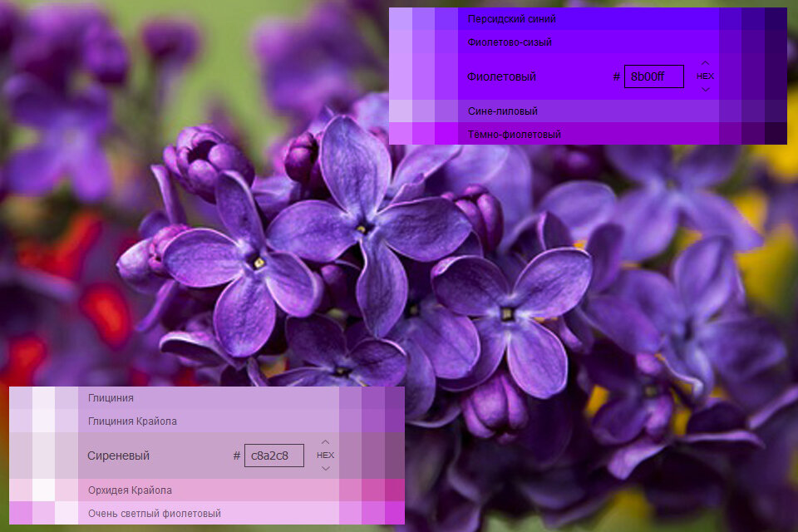Pick the darkest magenta swatch of Орхидея Крайола
Screen dimensions: 798x532
pyautogui.click(x=395, y=490)
